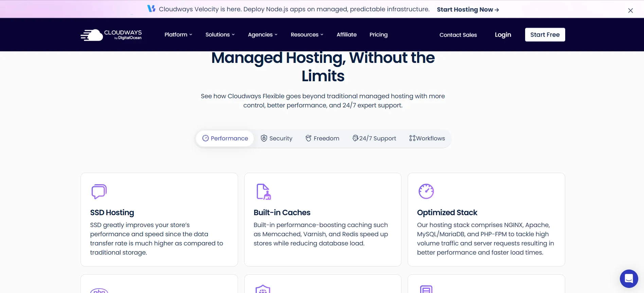Open the Affiliate page

[x=346, y=35]
